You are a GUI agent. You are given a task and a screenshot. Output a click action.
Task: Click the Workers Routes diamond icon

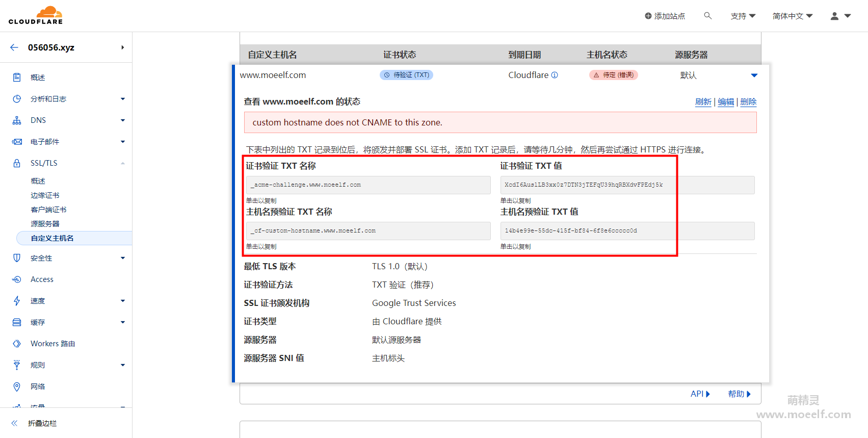pyautogui.click(x=17, y=344)
